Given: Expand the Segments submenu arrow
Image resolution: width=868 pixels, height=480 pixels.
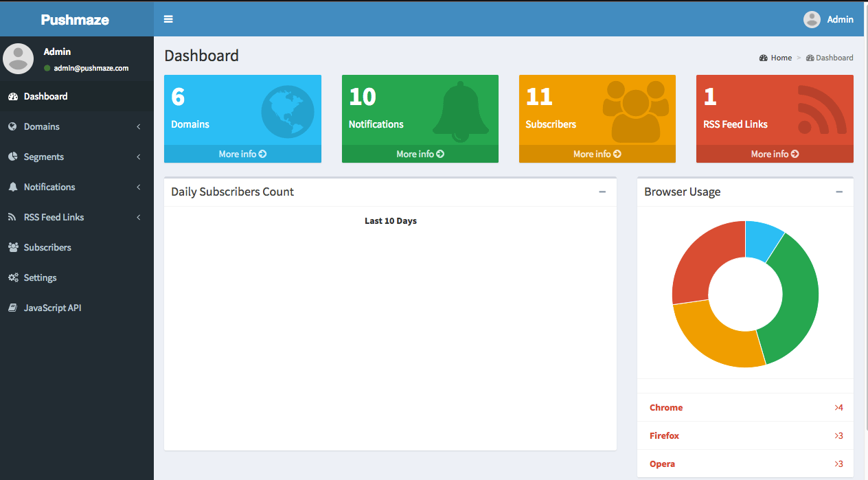Looking at the screenshot, I should coord(139,157).
